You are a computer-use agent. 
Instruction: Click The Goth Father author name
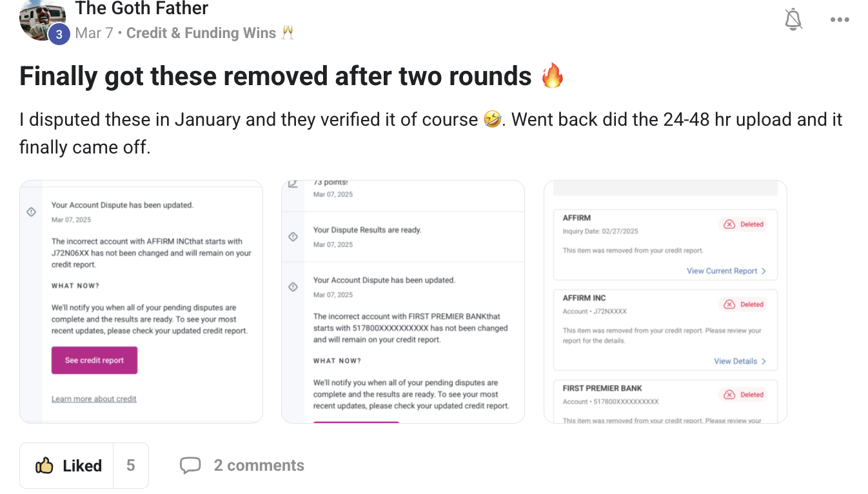pyautogui.click(x=141, y=8)
